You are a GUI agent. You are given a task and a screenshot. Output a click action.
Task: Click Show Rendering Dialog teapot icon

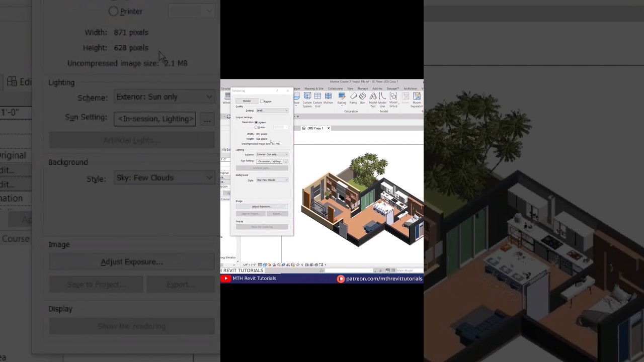tap(279, 265)
